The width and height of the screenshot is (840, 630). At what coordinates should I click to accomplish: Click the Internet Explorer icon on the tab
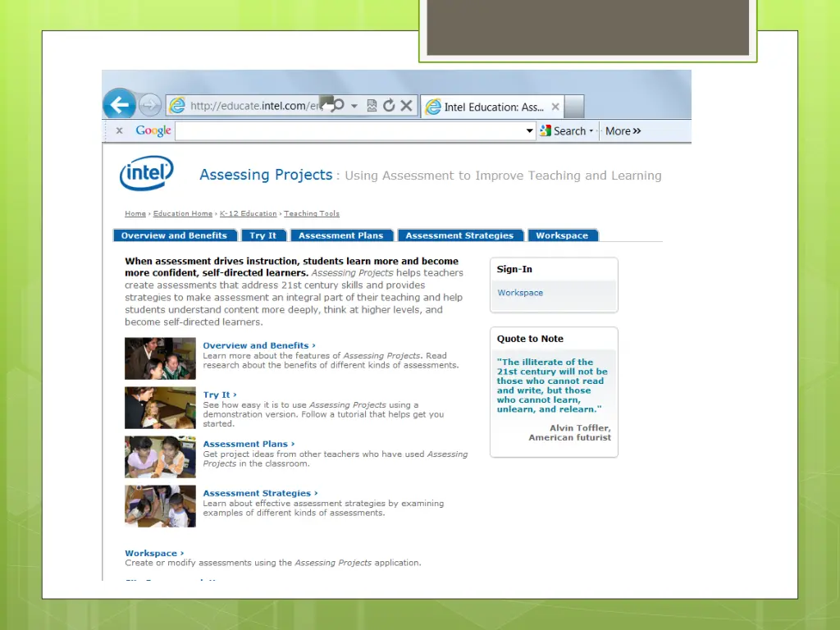click(x=433, y=107)
